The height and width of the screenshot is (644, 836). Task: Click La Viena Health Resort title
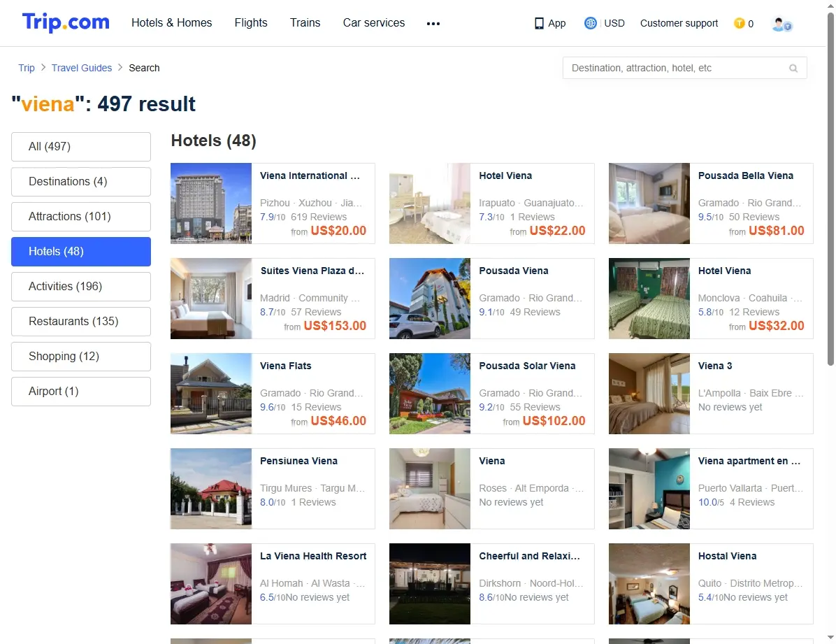click(313, 556)
